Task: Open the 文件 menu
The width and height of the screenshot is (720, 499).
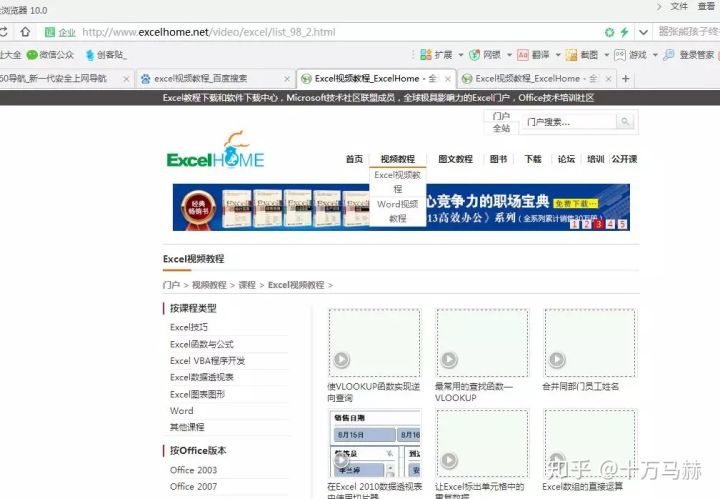Action: 679,6
